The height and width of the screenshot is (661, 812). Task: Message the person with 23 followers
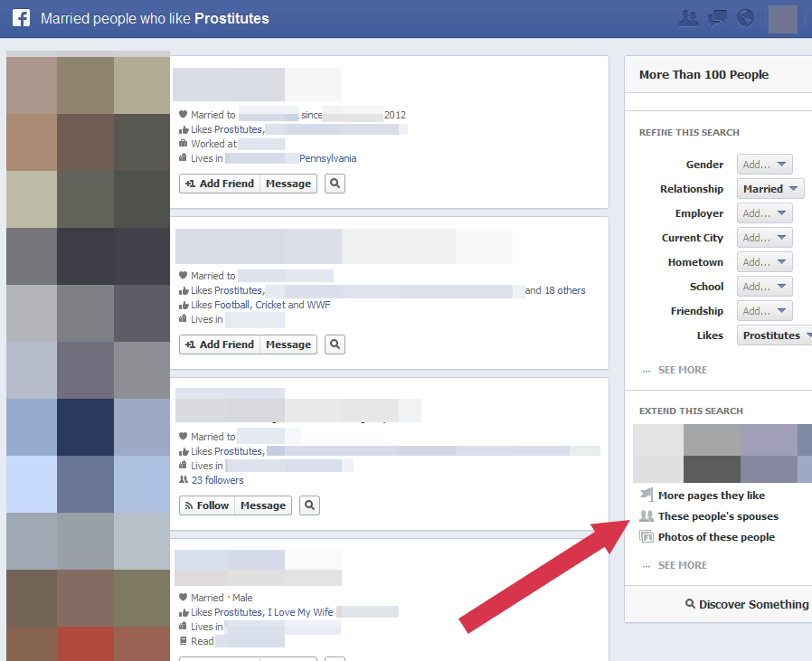pyautogui.click(x=263, y=505)
